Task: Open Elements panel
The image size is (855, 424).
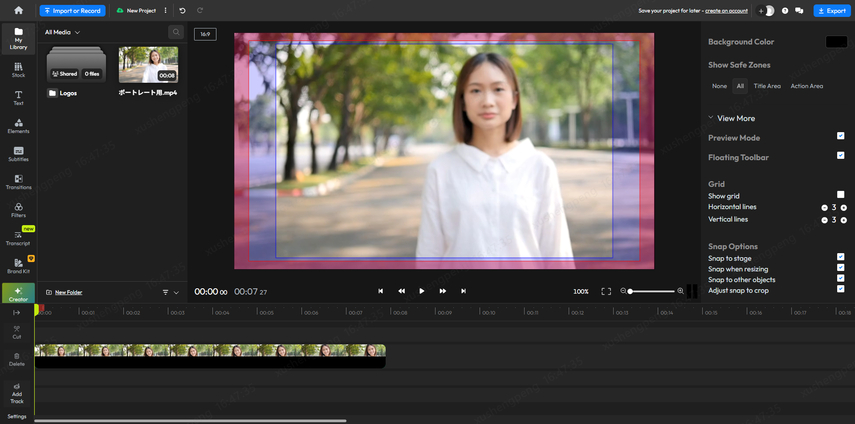Action: pyautogui.click(x=19, y=126)
